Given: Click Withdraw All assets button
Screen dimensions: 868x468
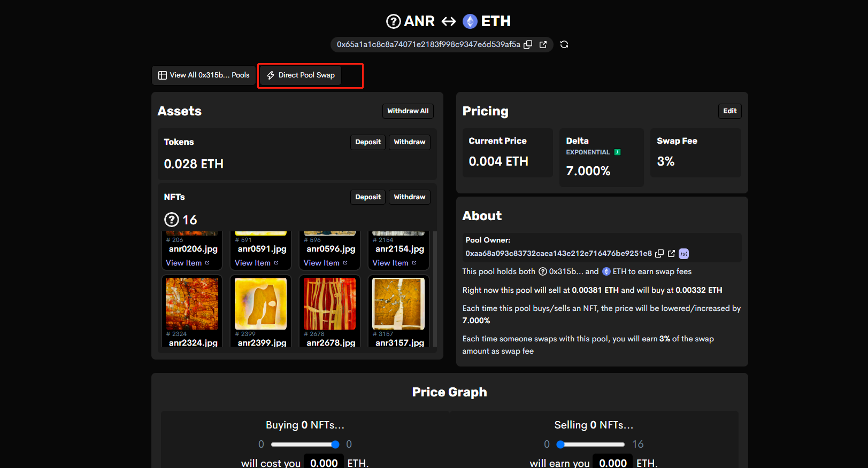Looking at the screenshot, I should coord(408,111).
